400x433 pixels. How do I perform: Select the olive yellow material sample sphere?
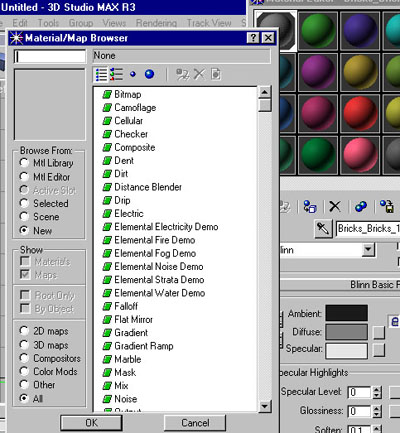(x=360, y=72)
